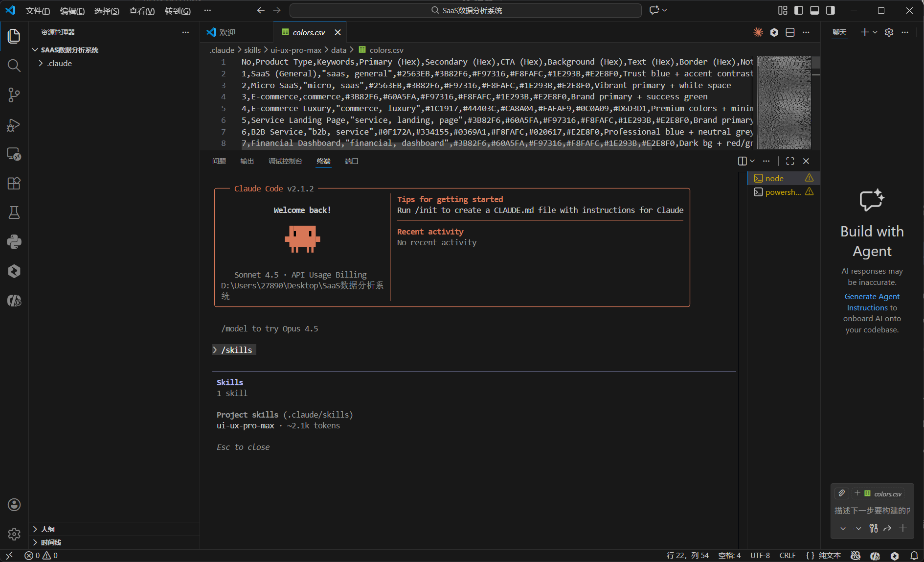Image resolution: width=924 pixels, height=562 pixels.
Task: Open the 查看(V) menu
Action: click(142, 11)
